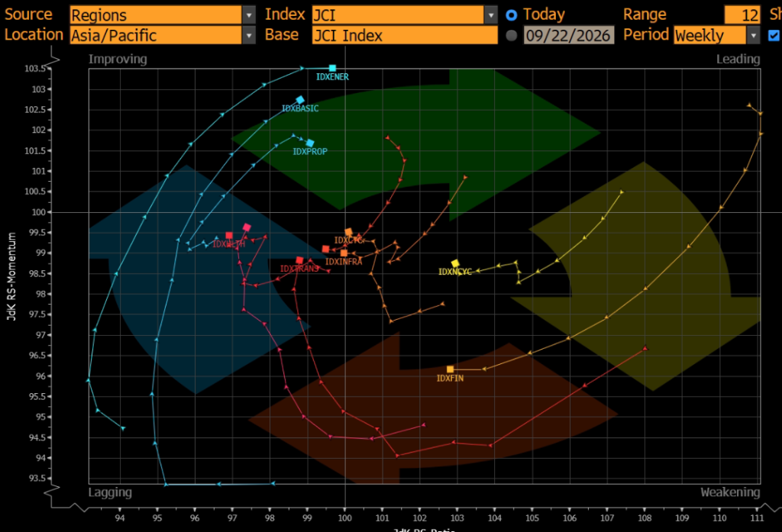
Task: Open the Index JCI dropdown arrow
Action: point(491,15)
